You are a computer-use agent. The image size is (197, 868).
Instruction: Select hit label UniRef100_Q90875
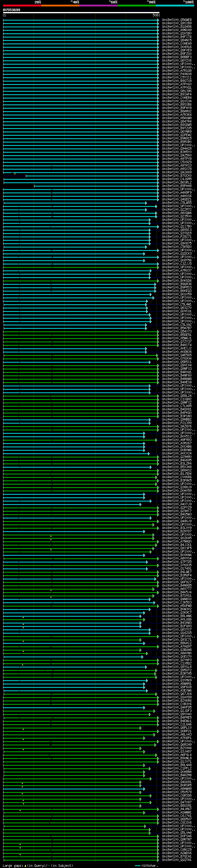point(177,243)
